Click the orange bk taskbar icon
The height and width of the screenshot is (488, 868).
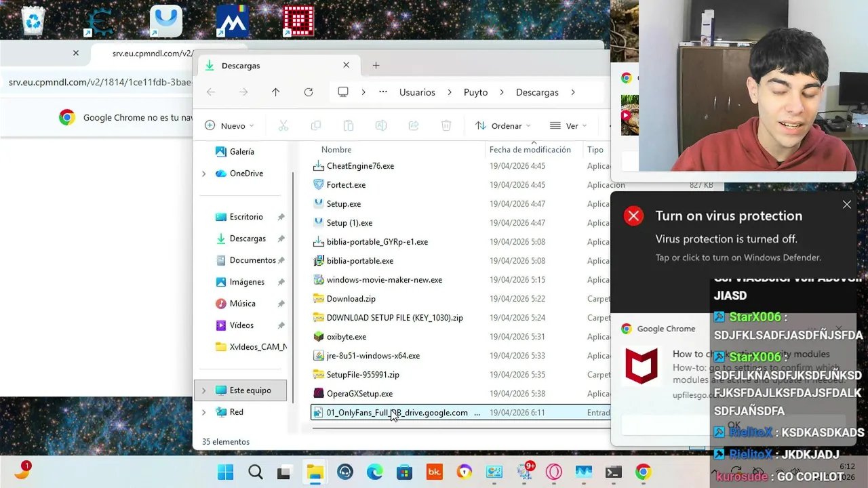click(434, 472)
